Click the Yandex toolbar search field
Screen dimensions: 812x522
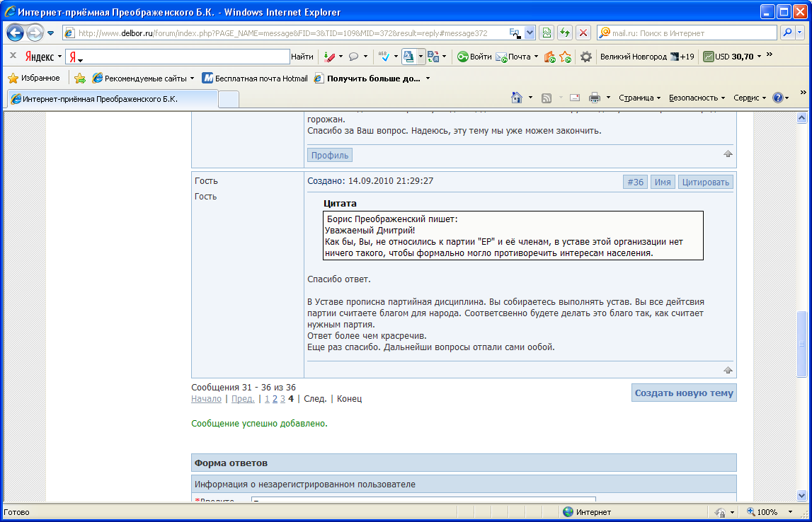tap(178, 57)
